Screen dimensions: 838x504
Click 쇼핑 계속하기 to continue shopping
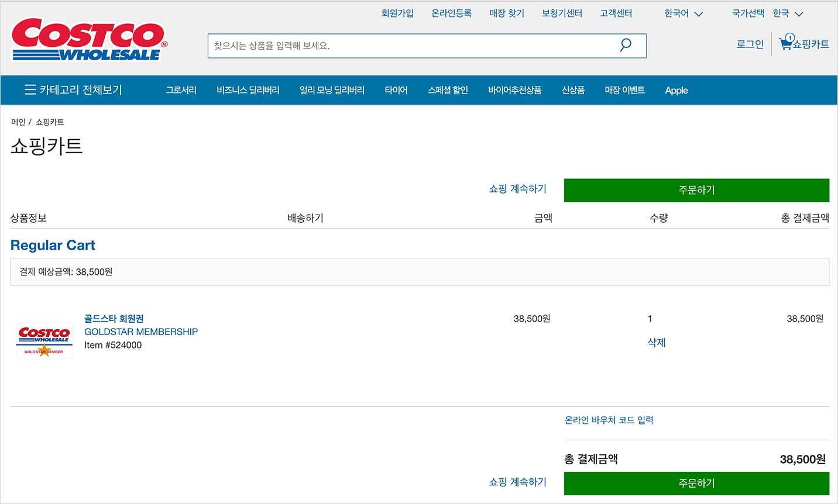pos(517,189)
